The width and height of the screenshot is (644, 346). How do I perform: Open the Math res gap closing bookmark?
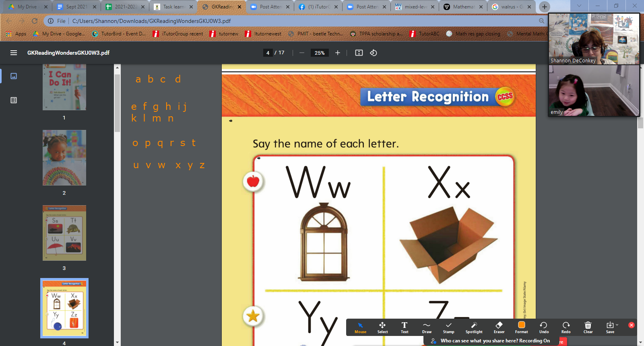point(473,34)
